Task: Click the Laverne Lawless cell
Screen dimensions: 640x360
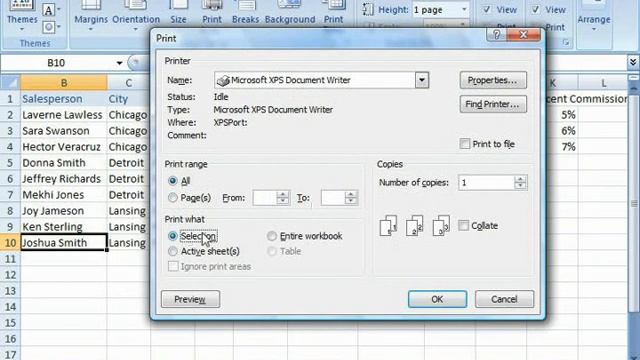Action: pyautogui.click(x=64, y=115)
